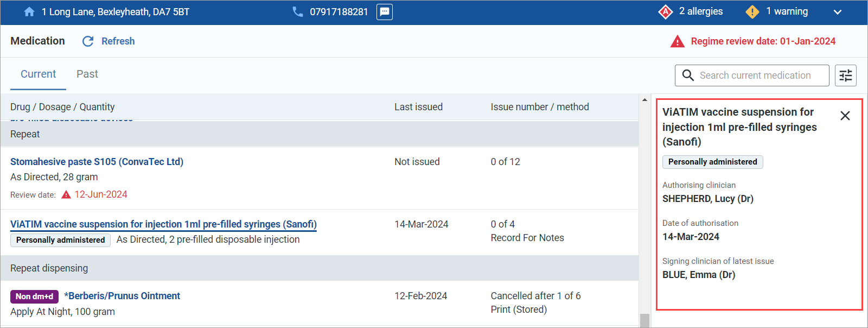Screen dimensions: 868x328
Task: Click the red allergies alert icon
Action: pos(666,12)
